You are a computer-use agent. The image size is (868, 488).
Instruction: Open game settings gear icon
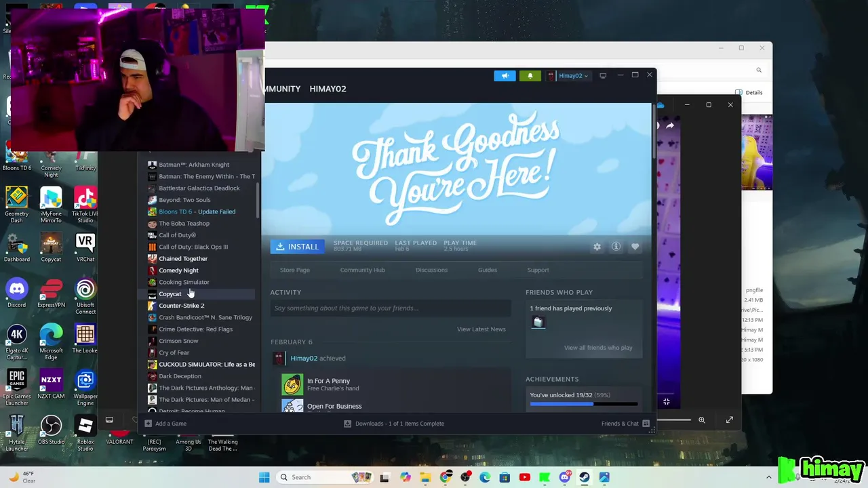pos(597,247)
